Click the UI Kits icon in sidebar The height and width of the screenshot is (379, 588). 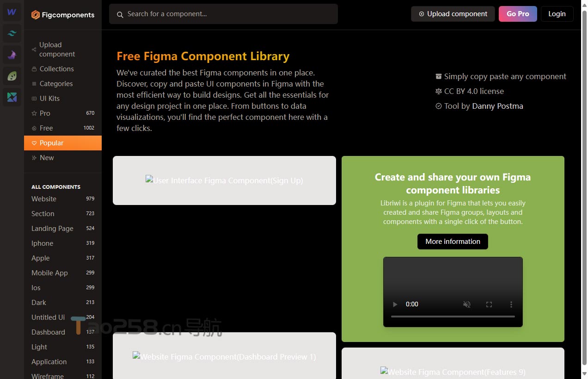point(34,99)
